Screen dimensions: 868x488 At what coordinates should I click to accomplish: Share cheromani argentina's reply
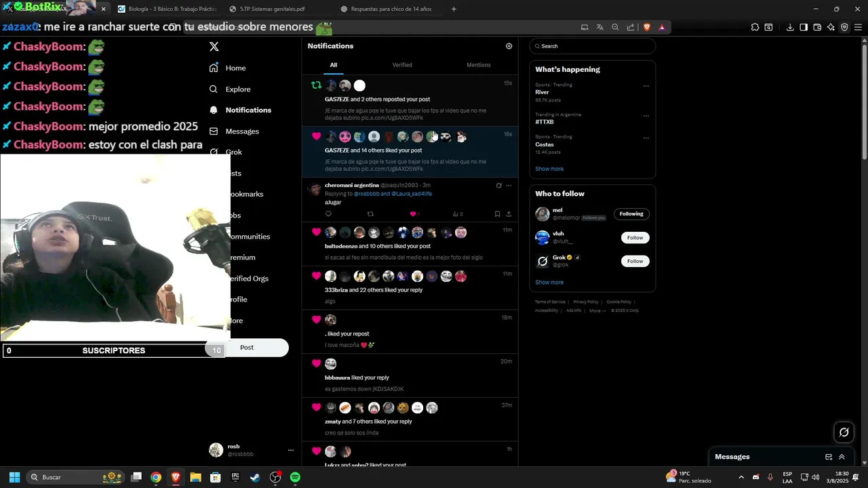[509, 214]
